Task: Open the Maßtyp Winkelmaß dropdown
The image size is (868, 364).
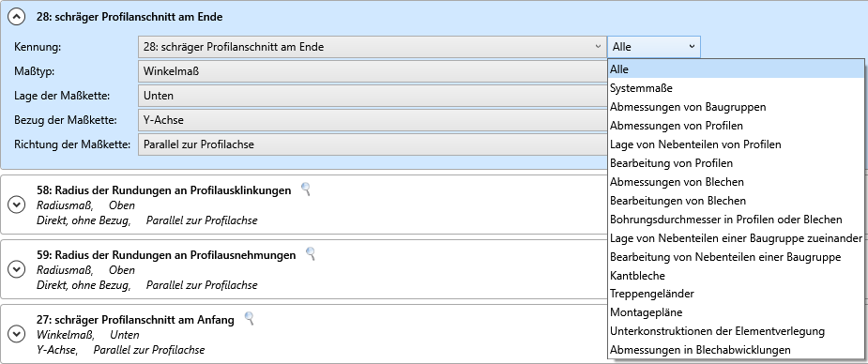Action: tap(372, 71)
